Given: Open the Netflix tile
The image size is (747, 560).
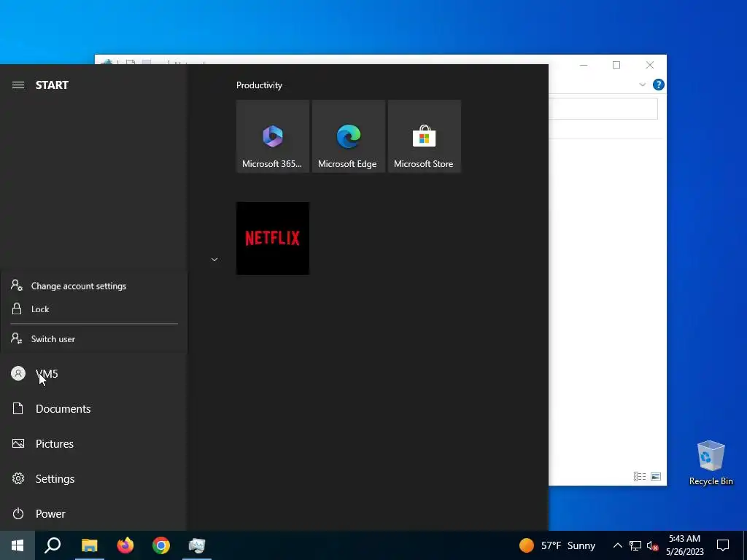Looking at the screenshot, I should coord(273,238).
